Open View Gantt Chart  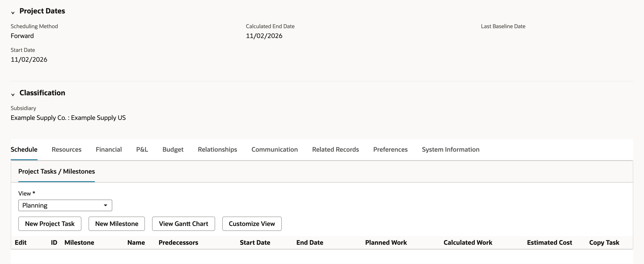(184, 224)
